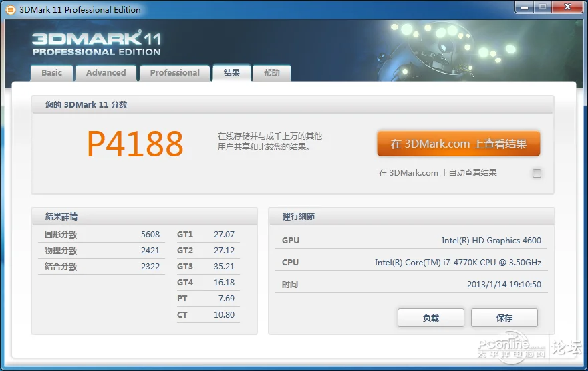
Task: Click the 結合分數 label
Action: 61,267
